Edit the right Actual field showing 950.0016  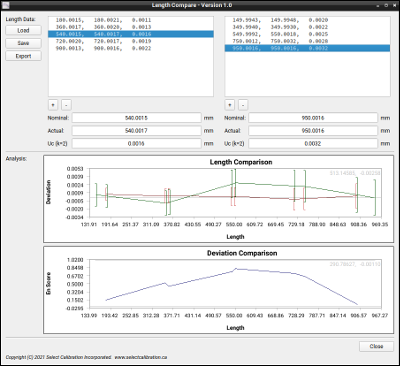point(313,131)
